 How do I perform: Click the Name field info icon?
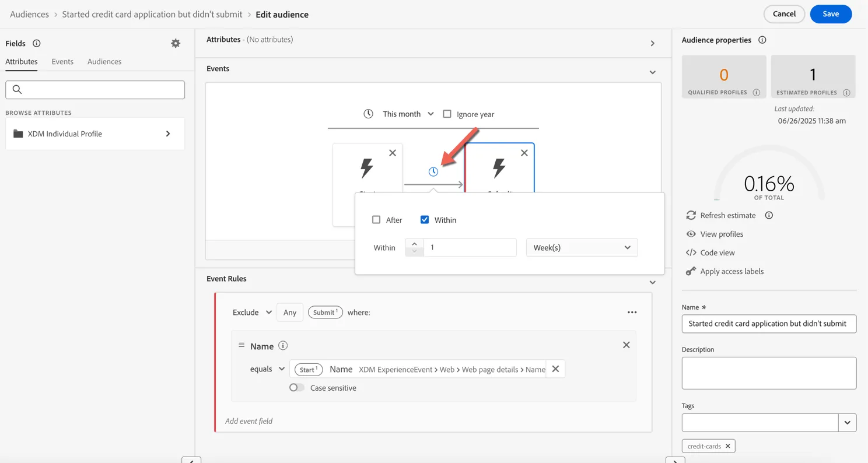point(283,346)
